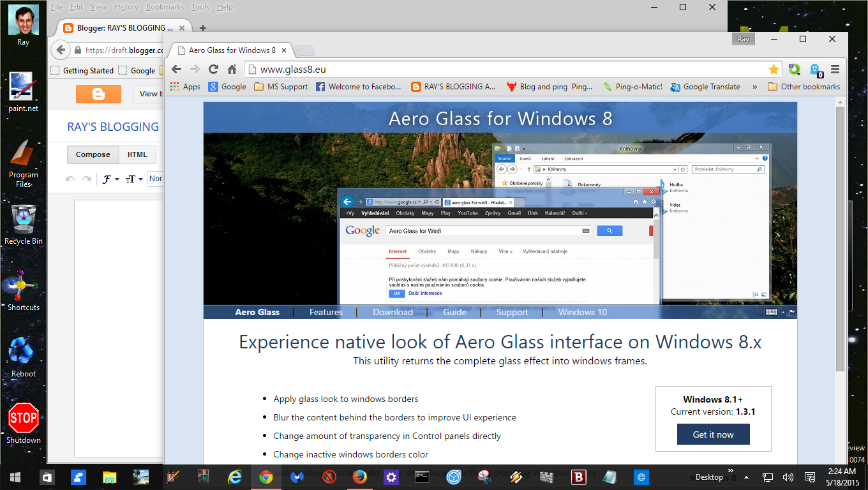868x490 pixels.
Task: Open the Tools menu in Firefox
Action: 200,7
